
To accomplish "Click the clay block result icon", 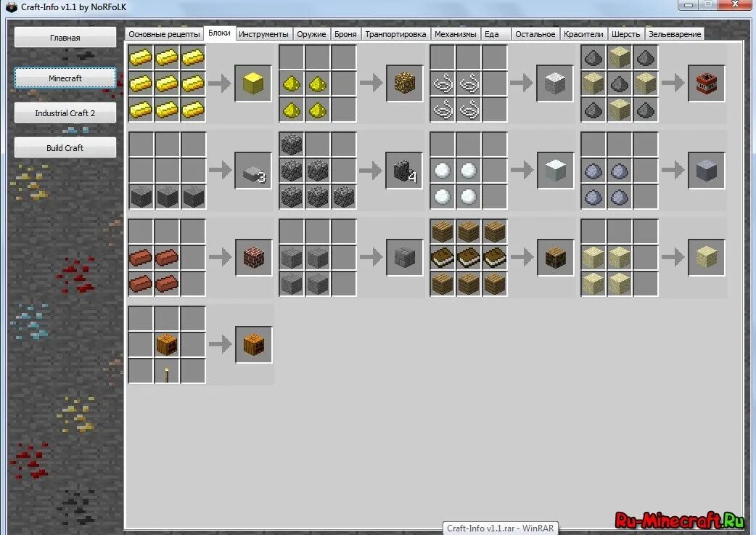I will (x=707, y=171).
